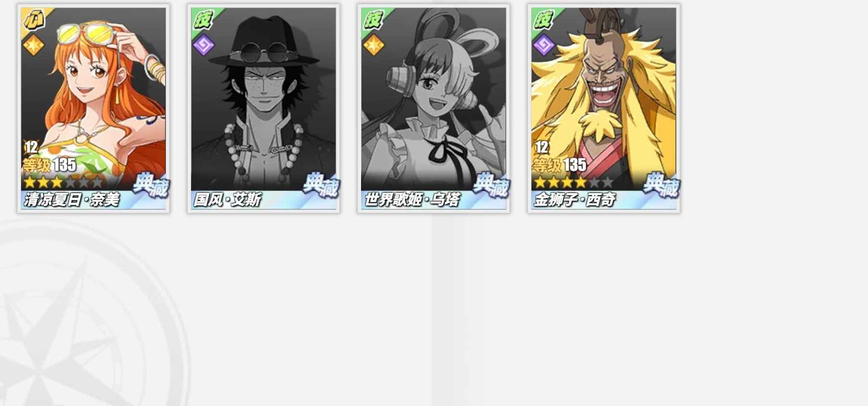Click the orange star emblem on Nami's card
The height and width of the screenshot is (406, 868).
(x=34, y=45)
